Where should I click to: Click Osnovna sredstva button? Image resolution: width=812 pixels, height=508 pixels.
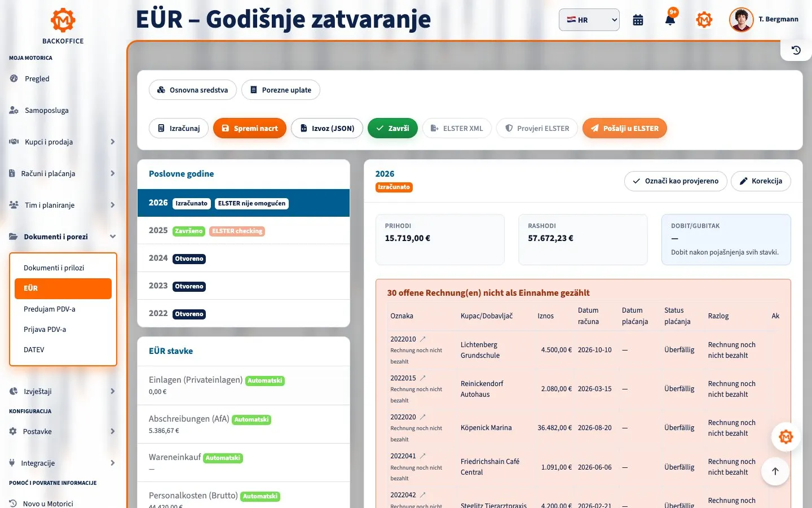(193, 90)
